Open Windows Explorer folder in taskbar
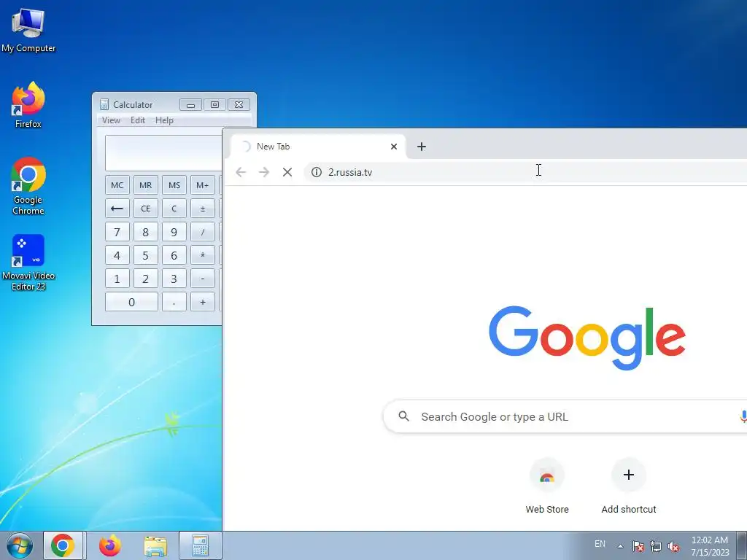Viewport: 747px width, 560px height. pyautogui.click(x=156, y=546)
